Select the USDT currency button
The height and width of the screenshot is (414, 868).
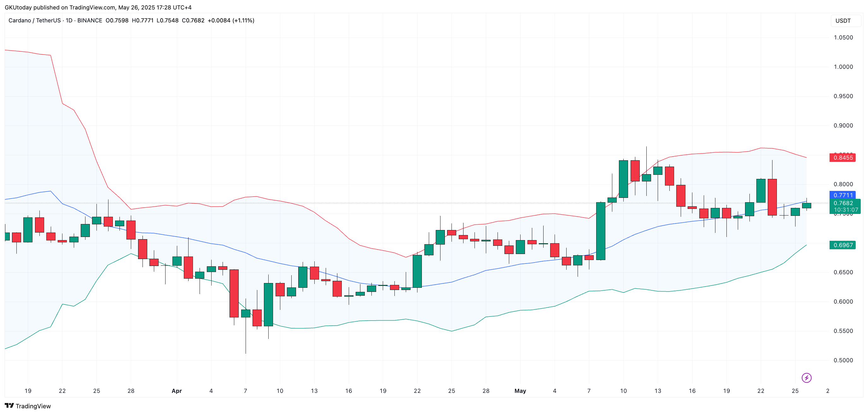pos(843,21)
